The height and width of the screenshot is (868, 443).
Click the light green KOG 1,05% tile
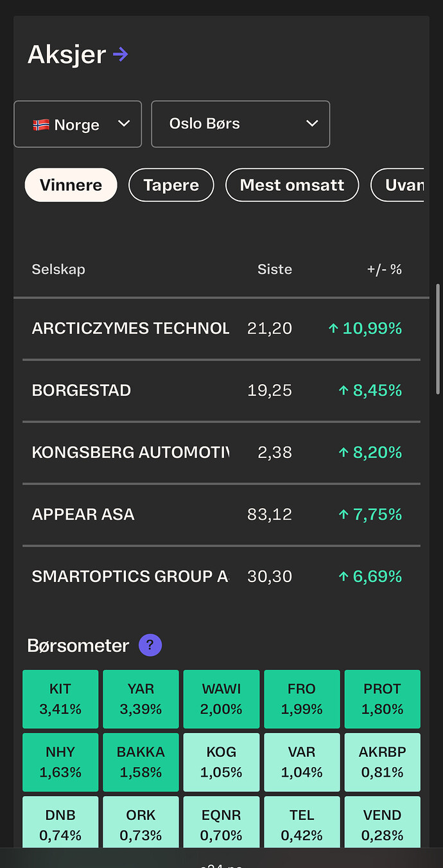221,761
